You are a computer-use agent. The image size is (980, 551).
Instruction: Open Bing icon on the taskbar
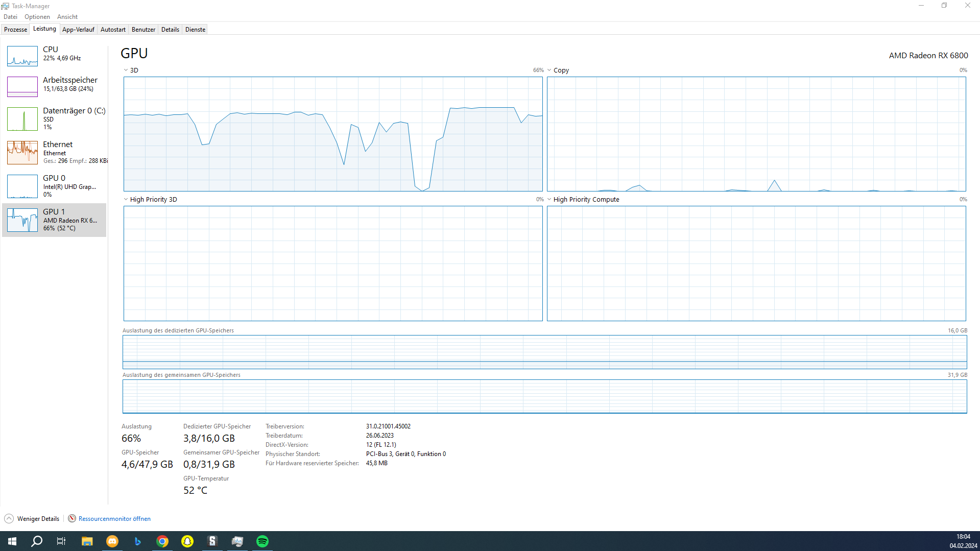(x=137, y=541)
